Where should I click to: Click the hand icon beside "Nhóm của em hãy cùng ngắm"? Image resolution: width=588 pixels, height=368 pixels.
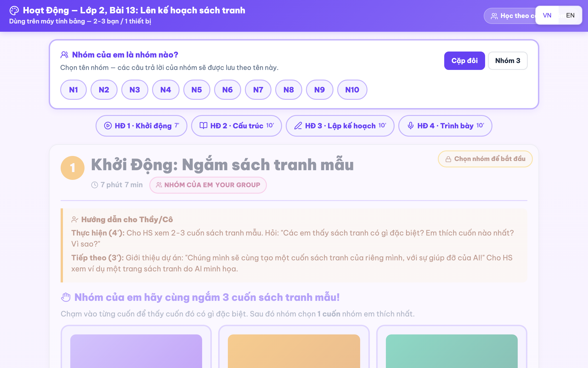(66, 297)
